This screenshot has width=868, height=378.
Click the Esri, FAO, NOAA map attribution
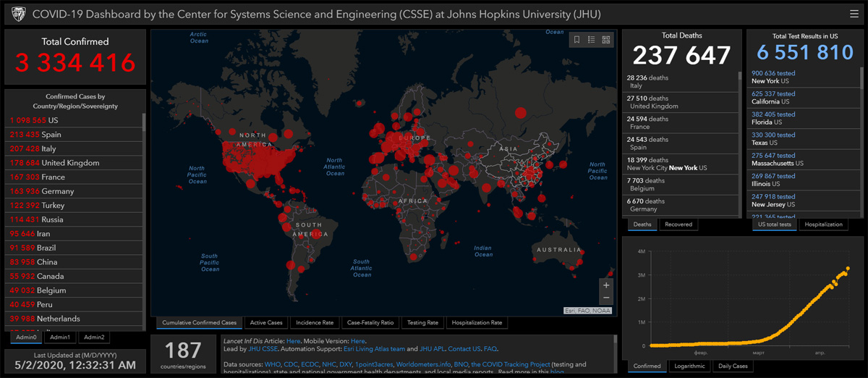coord(589,311)
